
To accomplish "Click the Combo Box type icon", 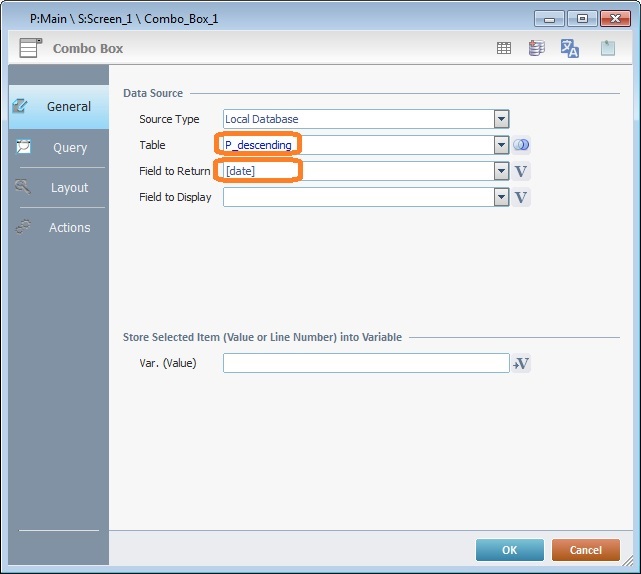I will click(x=31, y=48).
